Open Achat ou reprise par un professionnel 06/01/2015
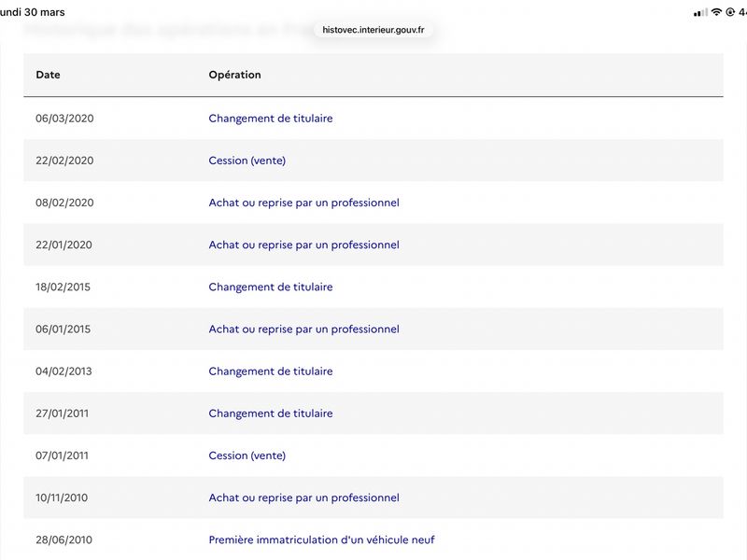 click(x=304, y=329)
